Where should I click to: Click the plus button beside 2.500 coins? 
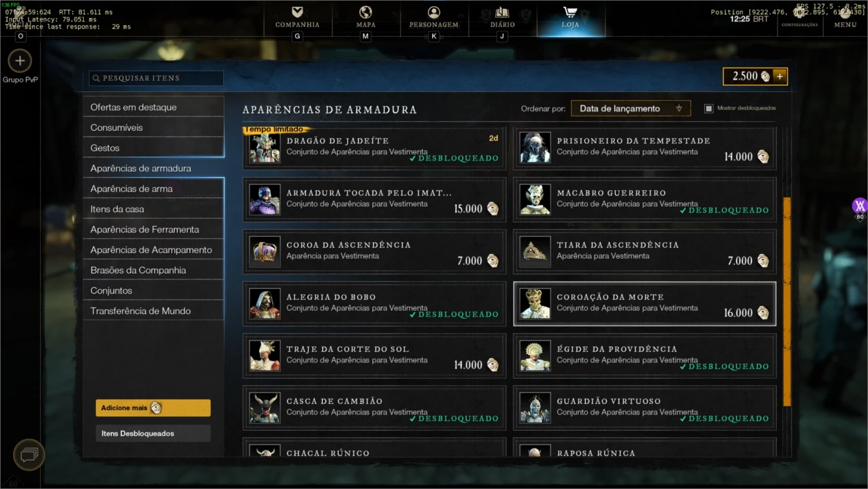pyautogui.click(x=779, y=76)
